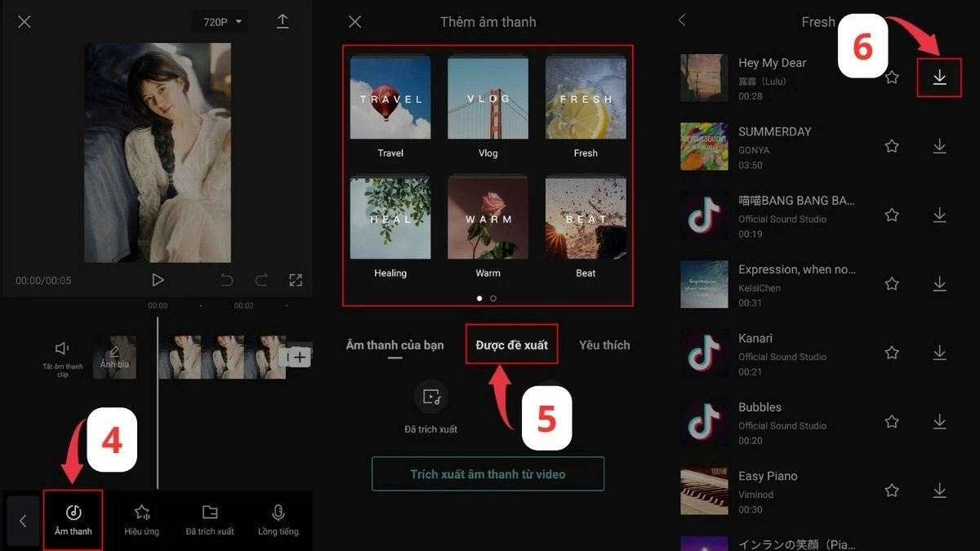Open the Âm thanh audio tool
980x551 pixels.
[x=73, y=519]
